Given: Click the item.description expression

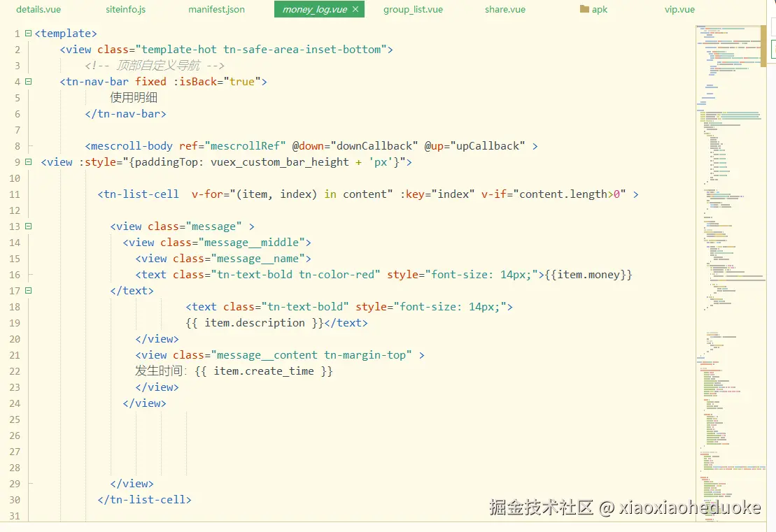Looking at the screenshot, I should coord(255,323).
